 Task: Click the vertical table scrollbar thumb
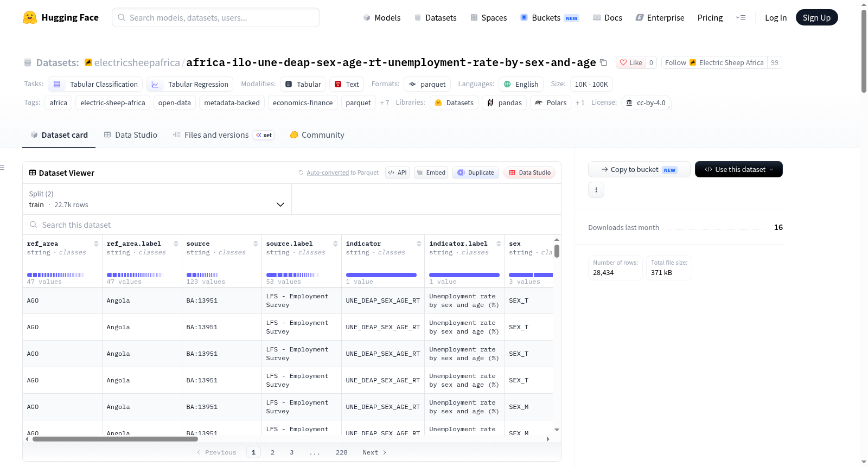(x=557, y=251)
